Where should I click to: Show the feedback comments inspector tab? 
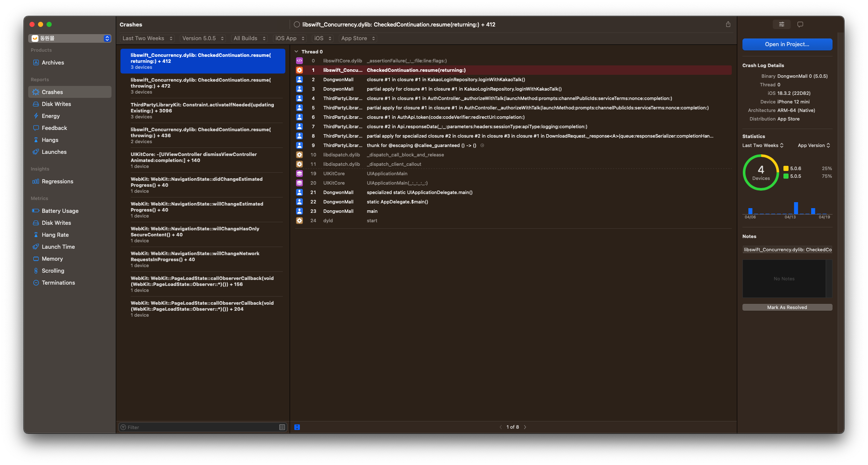tap(800, 24)
